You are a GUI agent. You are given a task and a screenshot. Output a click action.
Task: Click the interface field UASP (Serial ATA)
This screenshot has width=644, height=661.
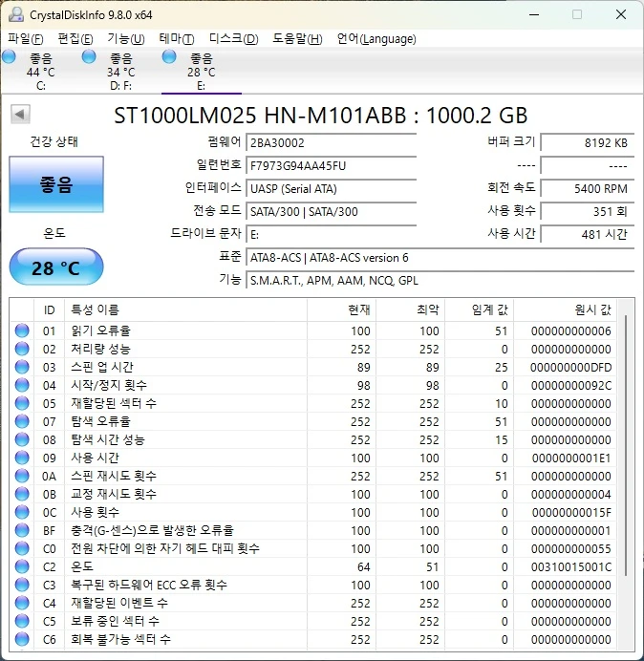point(331,188)
